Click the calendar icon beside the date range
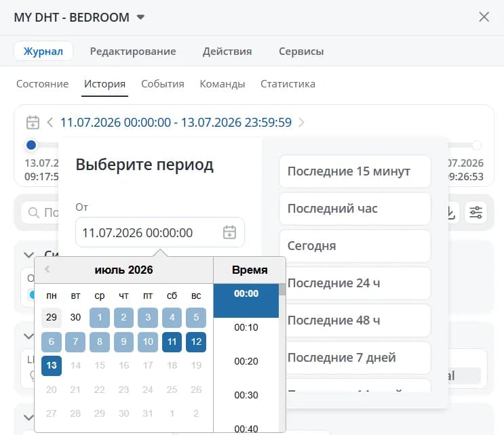 (x=33, y=123)
